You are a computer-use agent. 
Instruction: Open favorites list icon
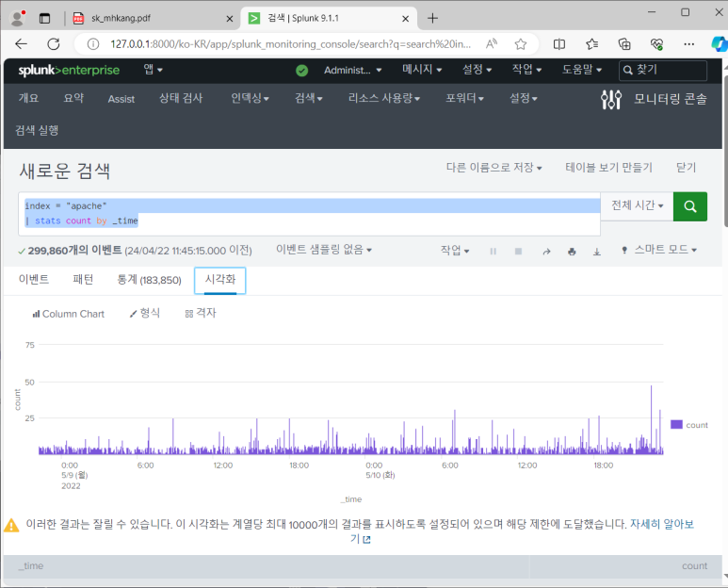pos(592,44)
